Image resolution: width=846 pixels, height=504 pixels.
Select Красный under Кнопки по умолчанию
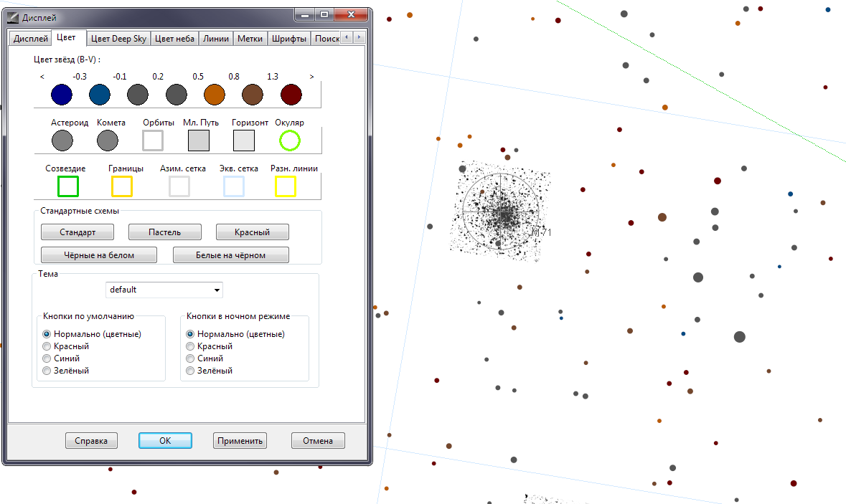pyautogui.click(x=47, y=346)
